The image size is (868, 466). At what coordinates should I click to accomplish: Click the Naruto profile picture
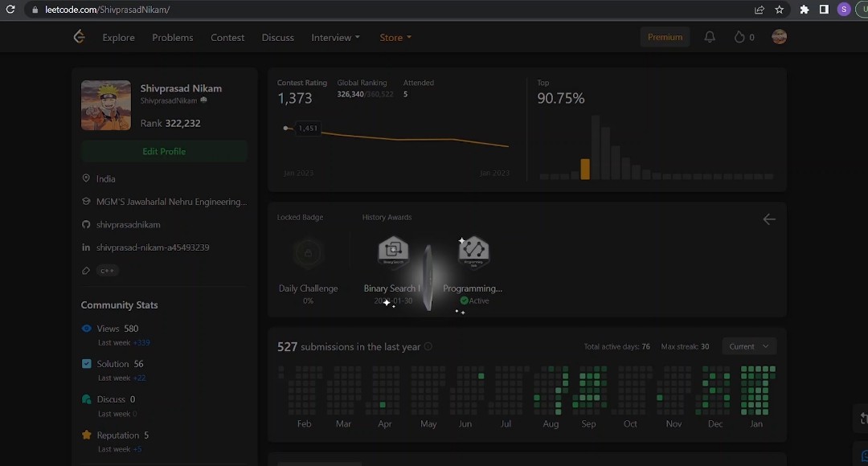(106, 105)
